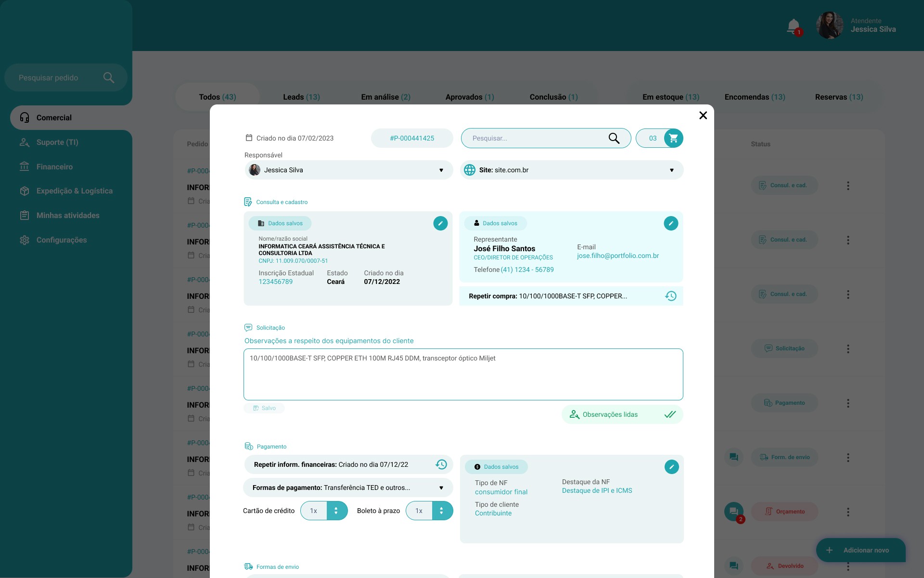Switch to Leads (13) tab
The height and width of the screenshot is (578, 924).
click(301, 97)
